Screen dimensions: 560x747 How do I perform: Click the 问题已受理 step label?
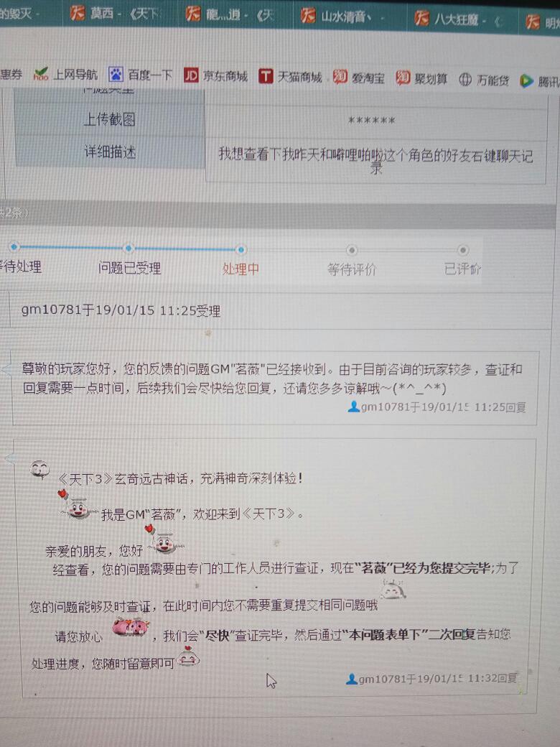point(129,269)
